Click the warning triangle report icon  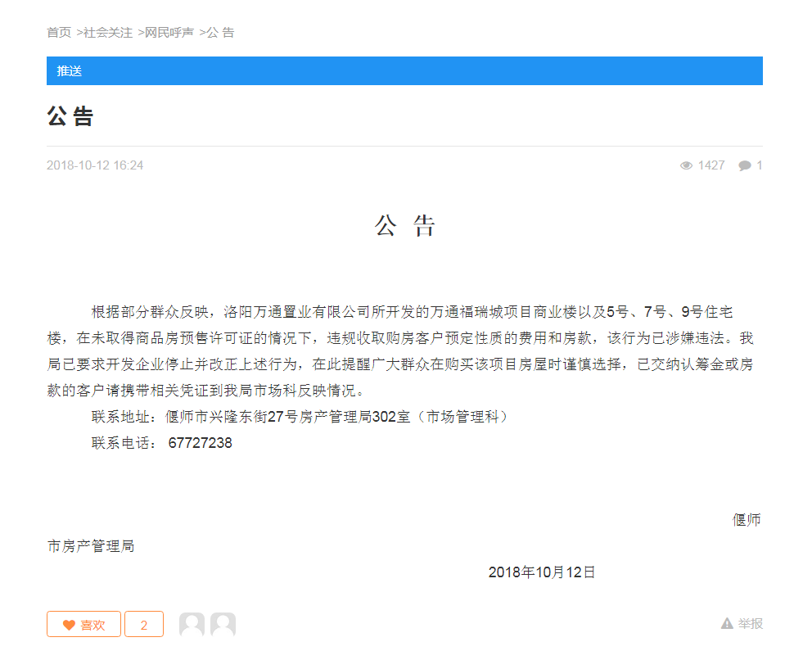(727, 624)
